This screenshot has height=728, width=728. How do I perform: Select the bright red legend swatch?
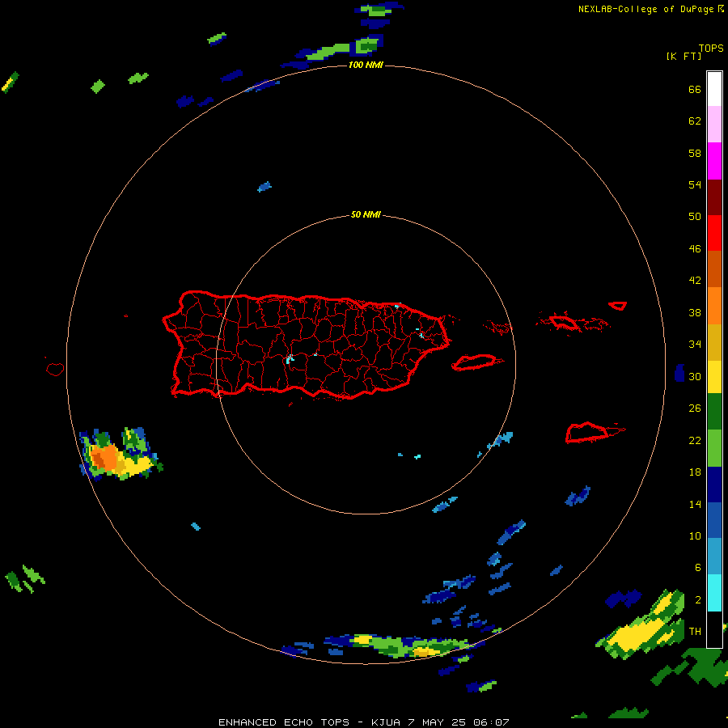point(714,233)
